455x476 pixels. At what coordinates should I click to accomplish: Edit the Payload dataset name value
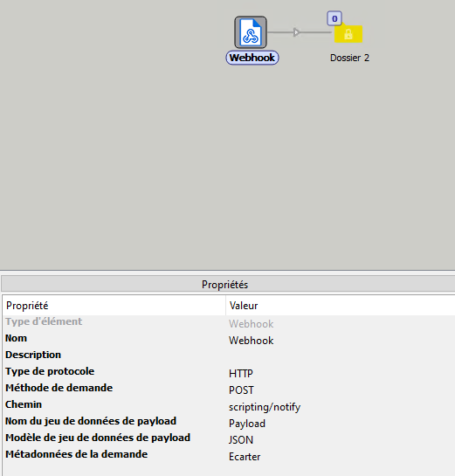247,424
